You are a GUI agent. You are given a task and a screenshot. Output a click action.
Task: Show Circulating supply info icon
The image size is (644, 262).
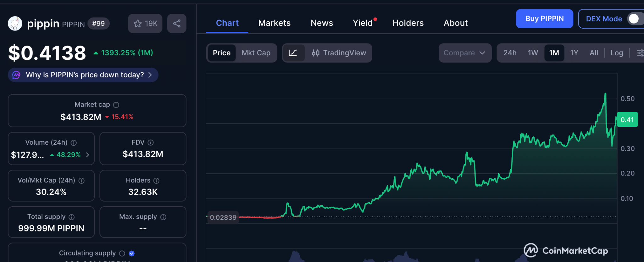pyautogui.click(x=122, y=254)
